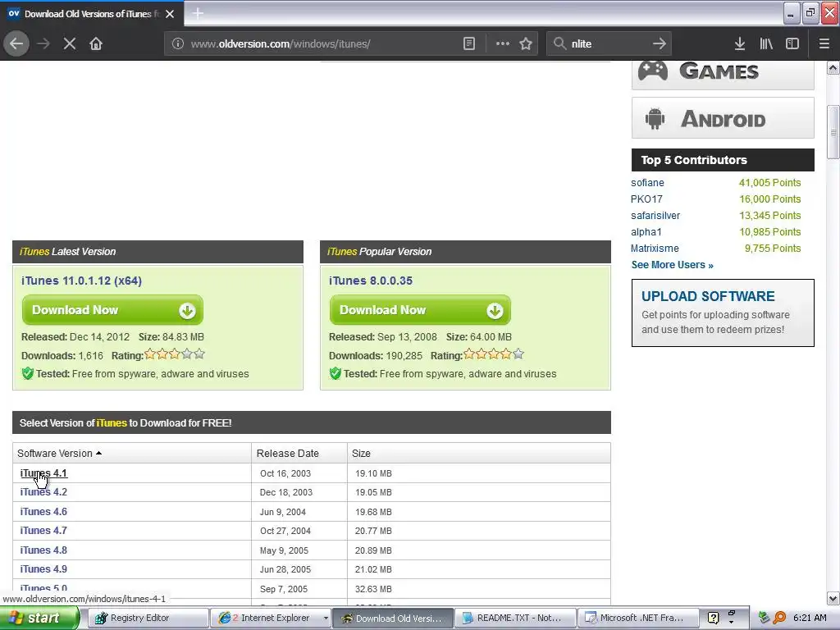Open the Android category banner
840x630 pixels.
tap(723, 118)
